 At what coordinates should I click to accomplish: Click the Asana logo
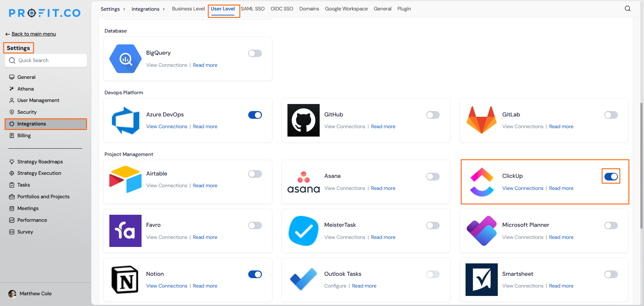pos(304,182)
